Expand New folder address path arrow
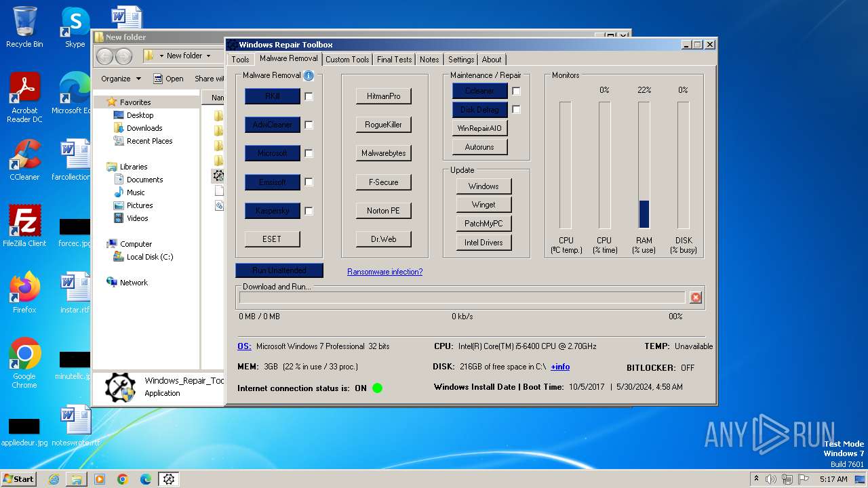Screen dimensions: 868x488 point(208,56)
